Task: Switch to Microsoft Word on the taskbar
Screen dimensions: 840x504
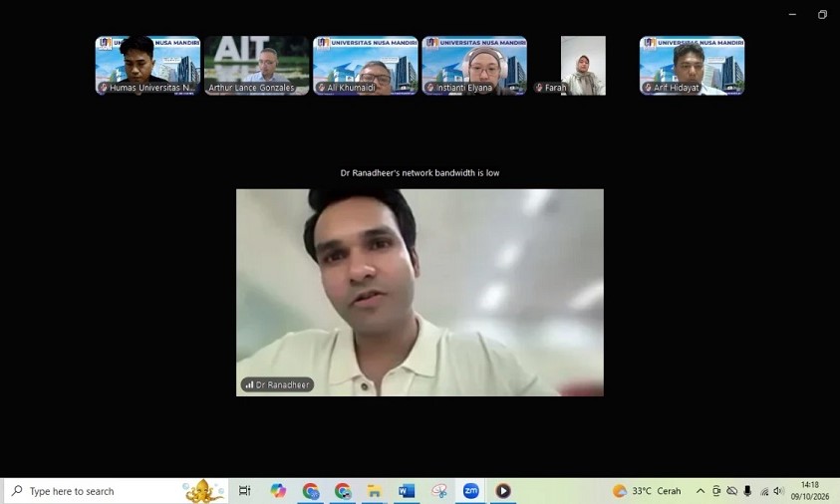Action: (x=407, y=491)
